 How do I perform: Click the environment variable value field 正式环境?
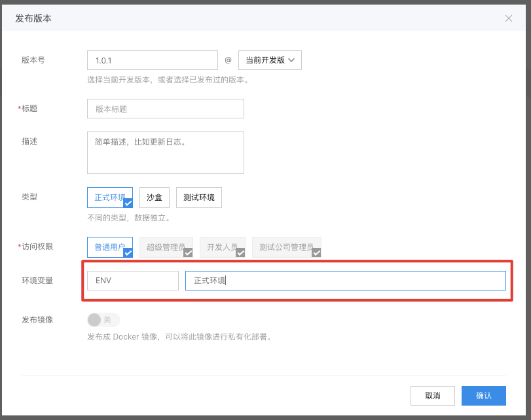click(345, 281)
